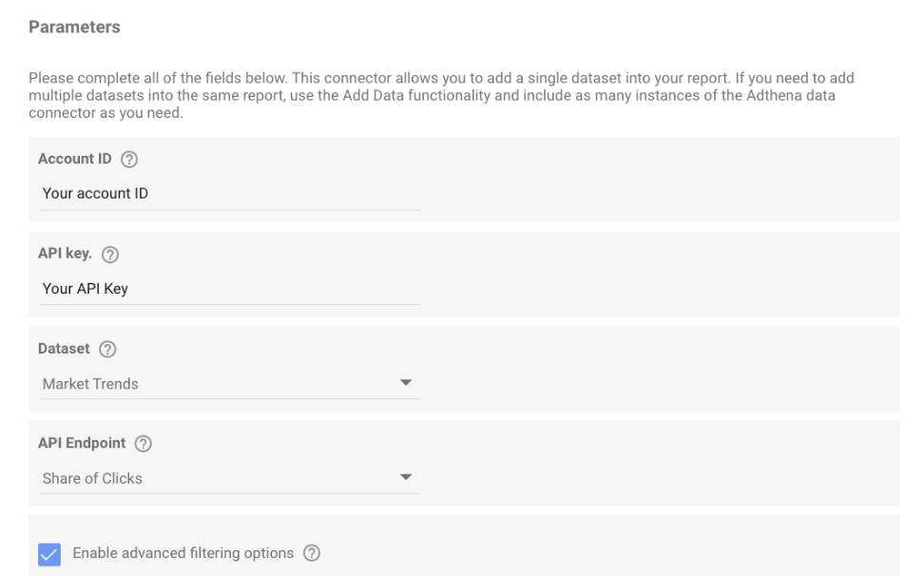This screenshot has height=576, width=924.
Task: Open the help tooltip beside Account ID
Action: pyautogui.click(x=129, y=160)
